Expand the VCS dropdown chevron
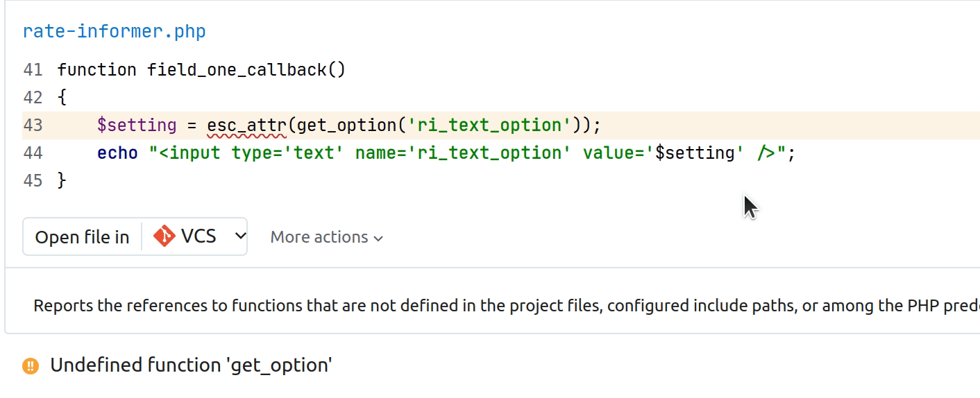 pyautogui.click(x=240, y=236)
